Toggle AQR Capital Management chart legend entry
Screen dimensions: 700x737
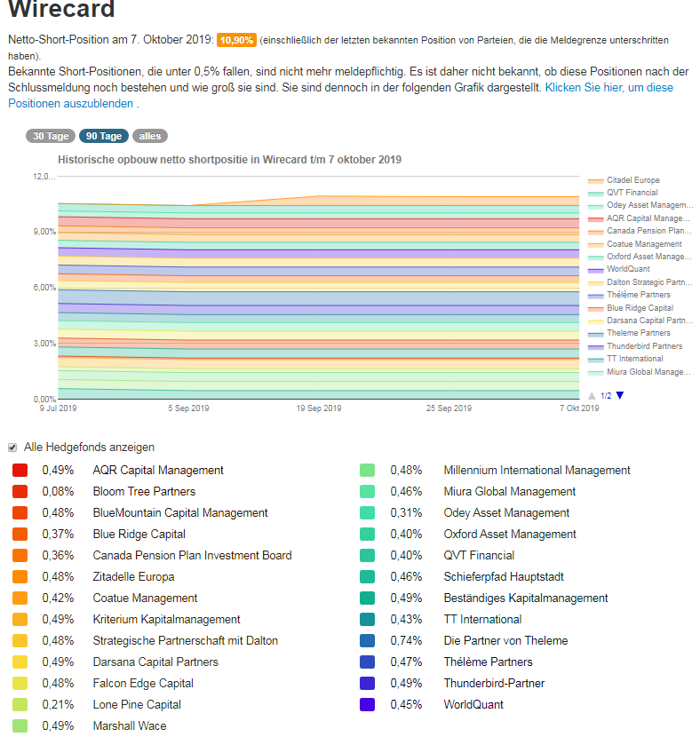click(639, 218)
